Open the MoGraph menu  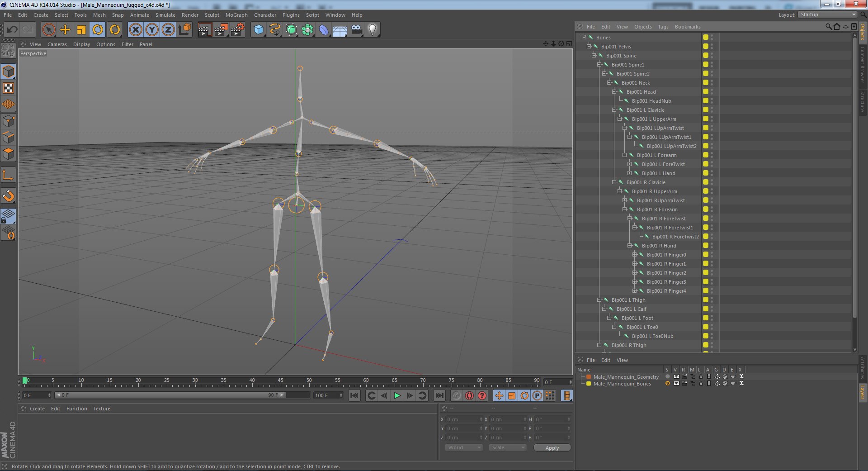pos(236,15)
